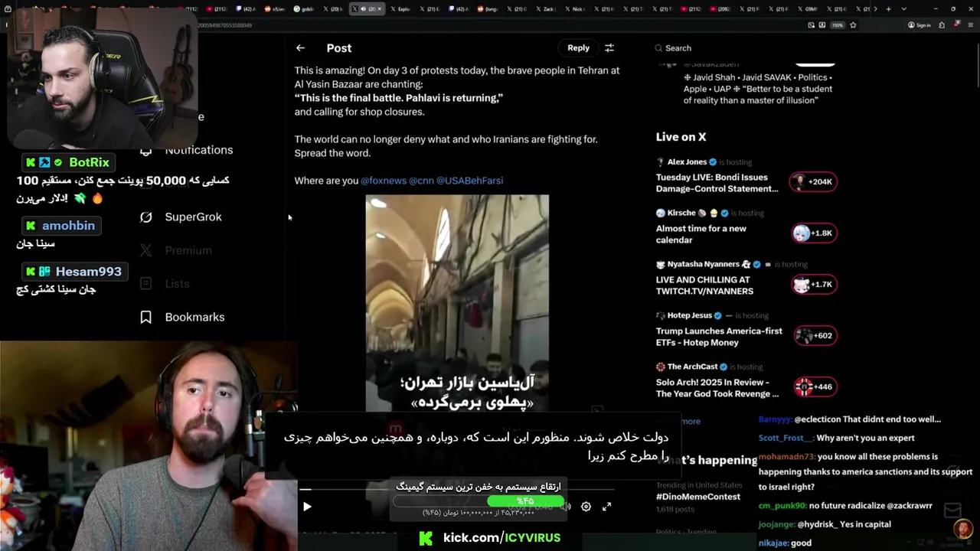Open Nyatasha Nyanners live broadcast
Viewport: 980px width, 551px height.
[704, 285]
